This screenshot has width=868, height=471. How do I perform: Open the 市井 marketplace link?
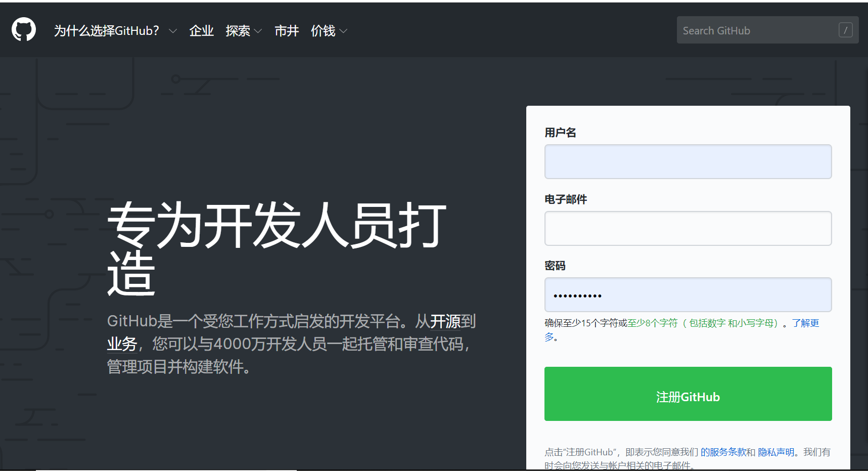[x=287, y=31]
